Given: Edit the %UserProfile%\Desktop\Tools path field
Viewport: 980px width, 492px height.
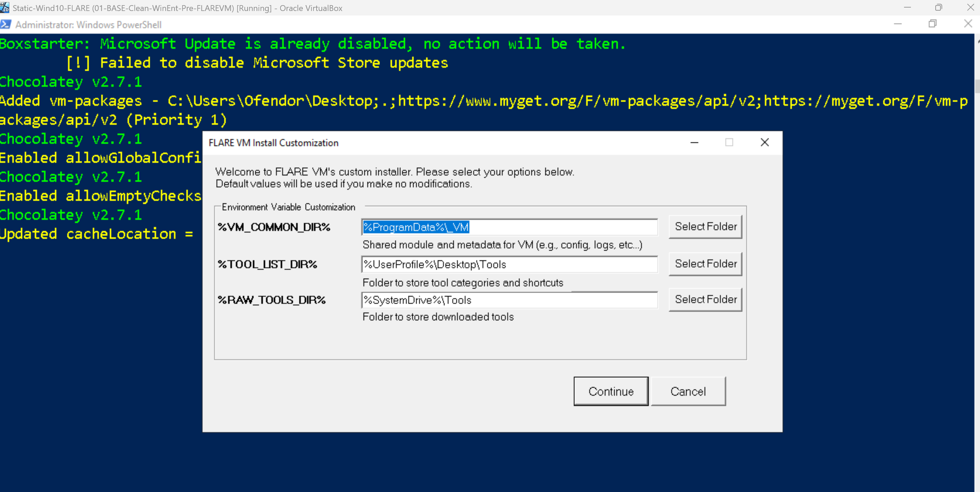Looking at the screenshot, I should pos(509,264).
